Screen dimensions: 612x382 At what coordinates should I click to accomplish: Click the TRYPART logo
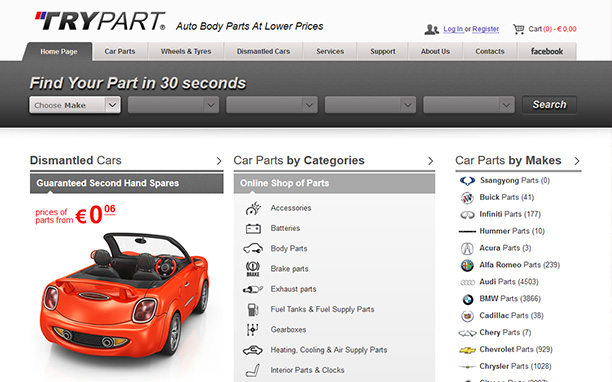[x=100, y=21]
